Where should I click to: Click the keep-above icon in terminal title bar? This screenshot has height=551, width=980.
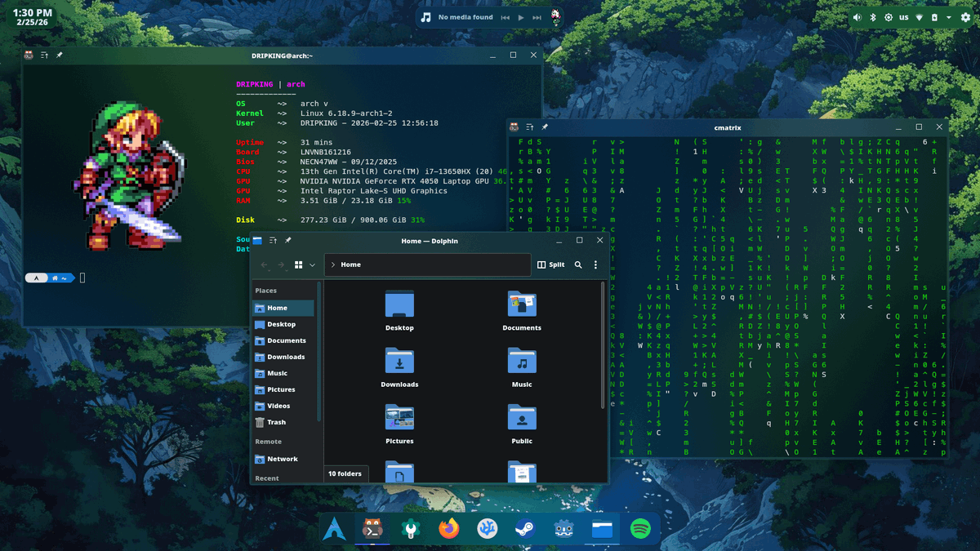tap(44, 56)
